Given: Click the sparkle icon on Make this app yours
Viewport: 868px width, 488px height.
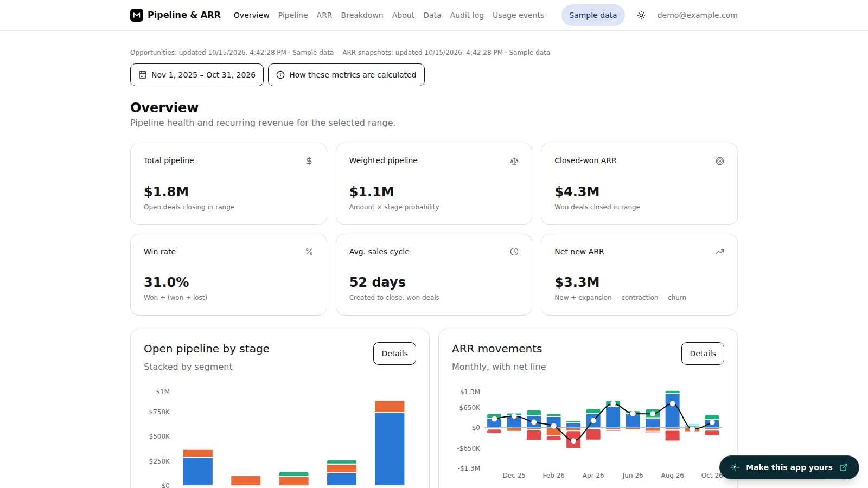Looking at the screenshot, I should tap(735, 467).
